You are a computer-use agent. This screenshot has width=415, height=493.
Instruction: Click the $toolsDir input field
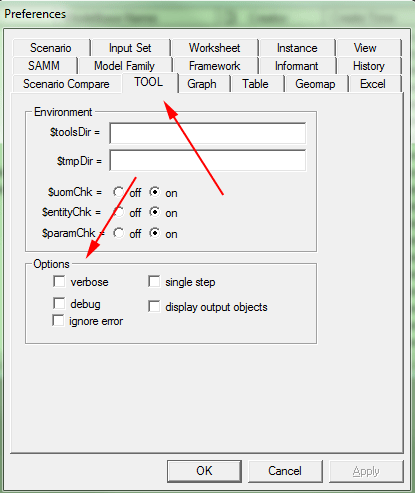tap(207, 133)
